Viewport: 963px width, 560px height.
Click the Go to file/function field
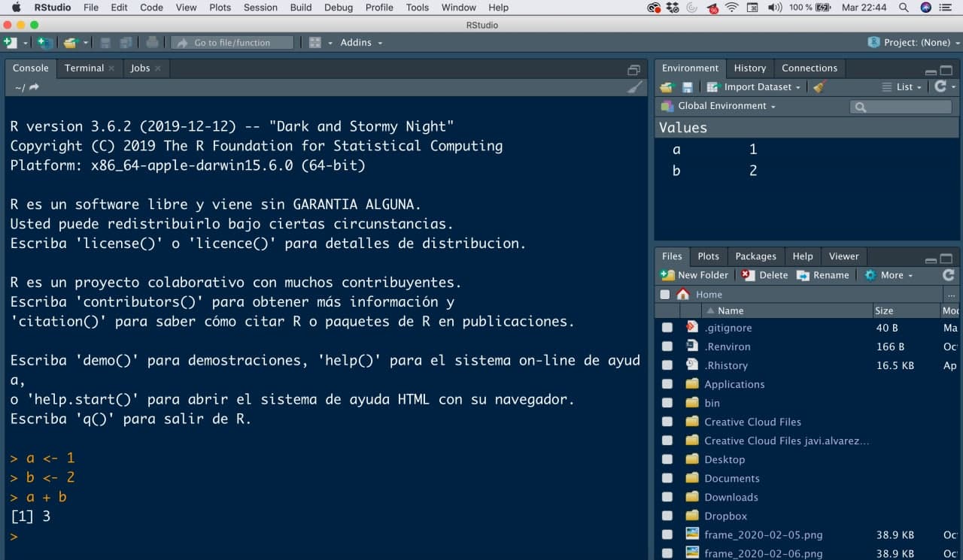(232, 43)
